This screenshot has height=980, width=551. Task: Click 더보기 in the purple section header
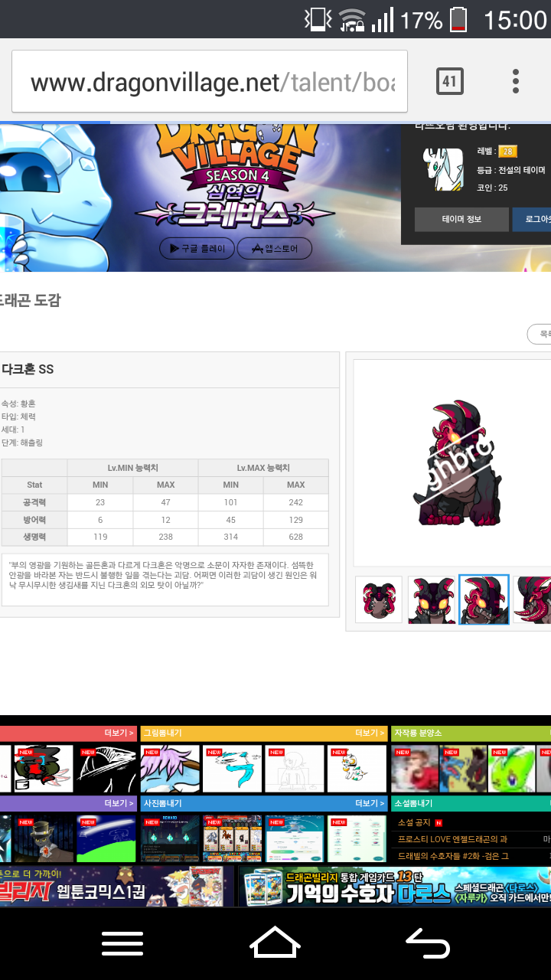pyautogui.click(x=119, y=803)
